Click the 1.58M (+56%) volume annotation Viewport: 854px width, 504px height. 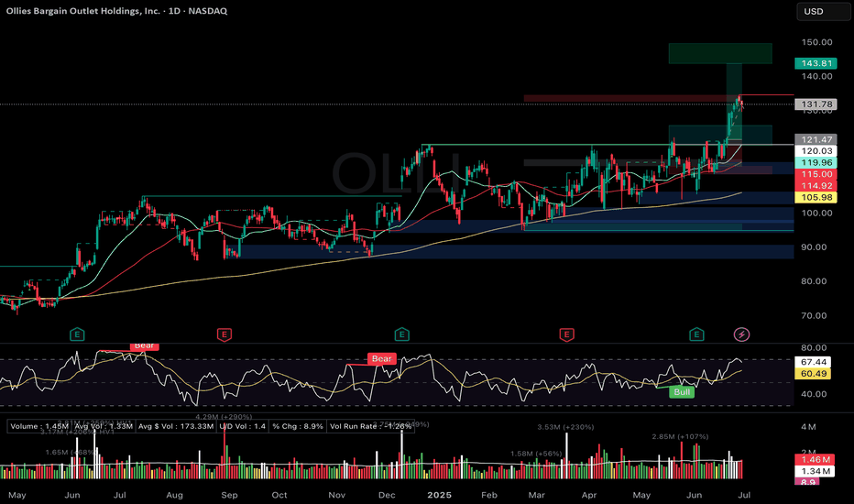pyautogui.click(x=536, y=454)
